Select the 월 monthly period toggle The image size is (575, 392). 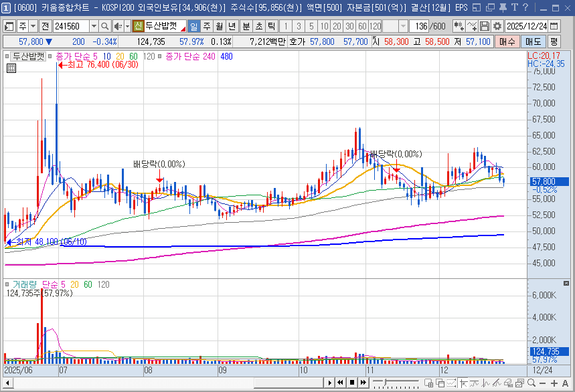tap(220, 26)
